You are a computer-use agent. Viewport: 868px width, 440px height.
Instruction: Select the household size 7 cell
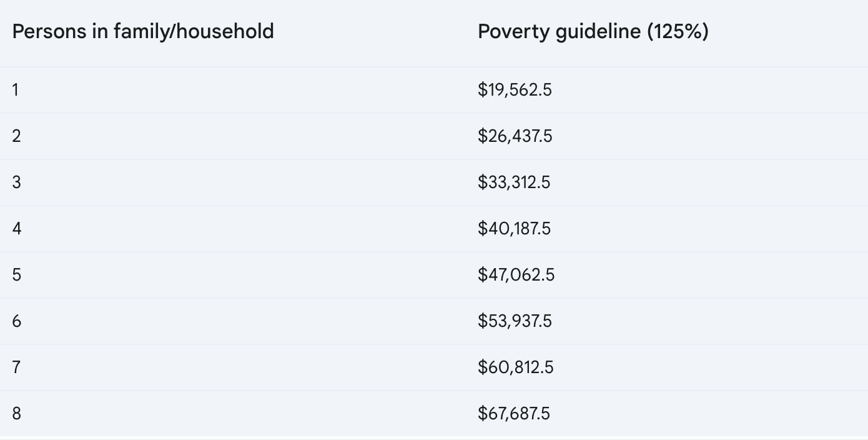[16, 367]
